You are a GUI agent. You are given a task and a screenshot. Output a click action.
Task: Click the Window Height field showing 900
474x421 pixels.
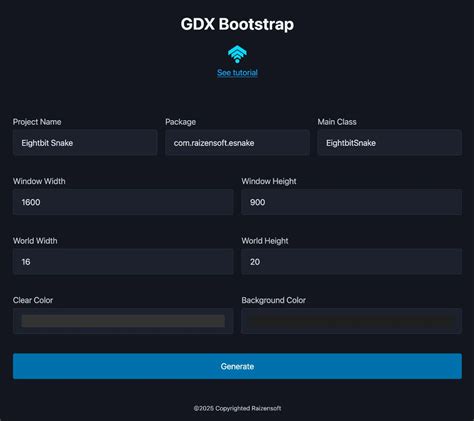[352, 202]
